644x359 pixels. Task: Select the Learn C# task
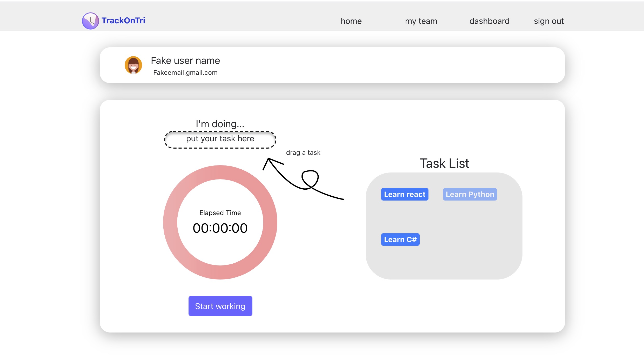tap(400, 240)
